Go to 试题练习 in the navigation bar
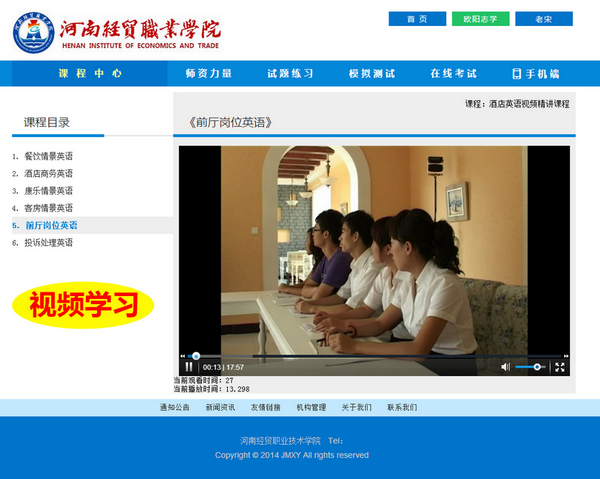 click(x=290, y=74)
